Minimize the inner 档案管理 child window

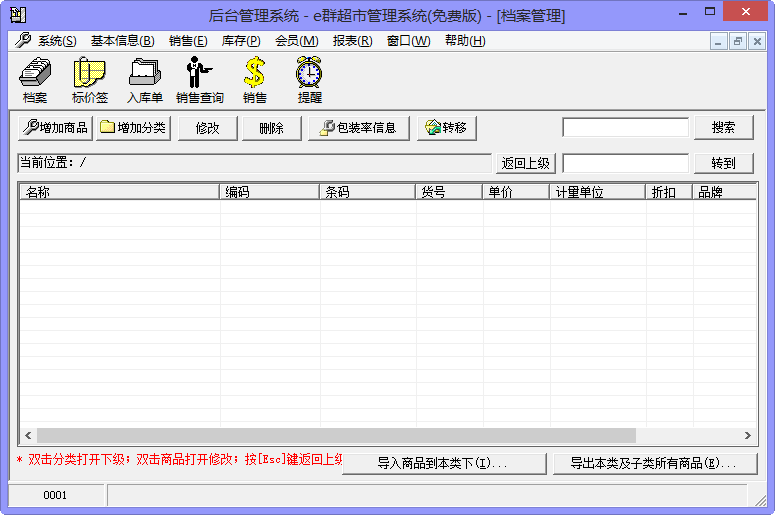coord(718,42)
